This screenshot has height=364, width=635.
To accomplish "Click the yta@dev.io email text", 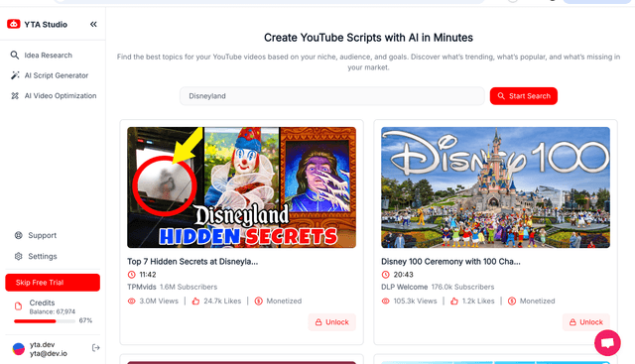I will 49,353.
